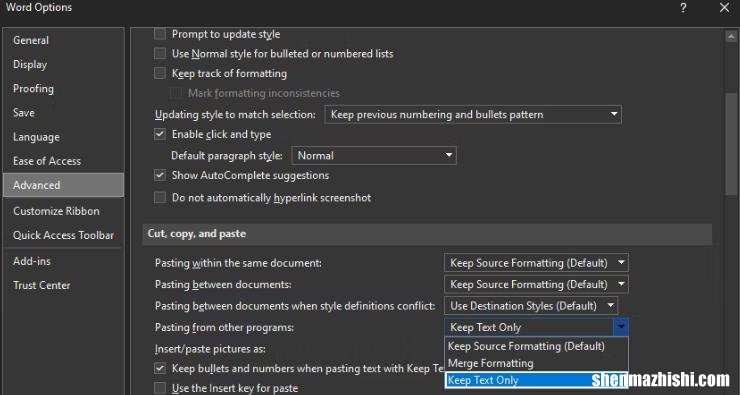Toggle Mark formatting inconsistencies checkbox
This screenshot has height=395, width=740.
click(x=177, y=93)
